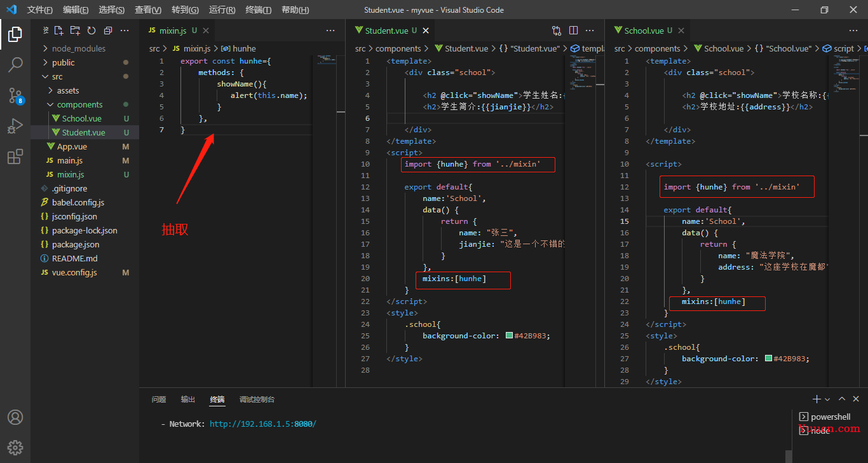868x463 pixels.
Task: Open hunhe symbol in mixin.js breadcrumb
Action: point(238,48)
